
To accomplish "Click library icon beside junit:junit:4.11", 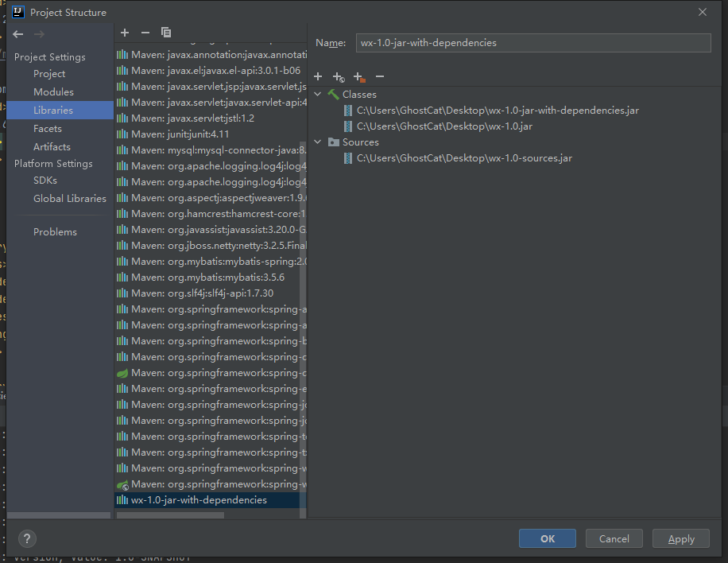I will click(122, 134).
